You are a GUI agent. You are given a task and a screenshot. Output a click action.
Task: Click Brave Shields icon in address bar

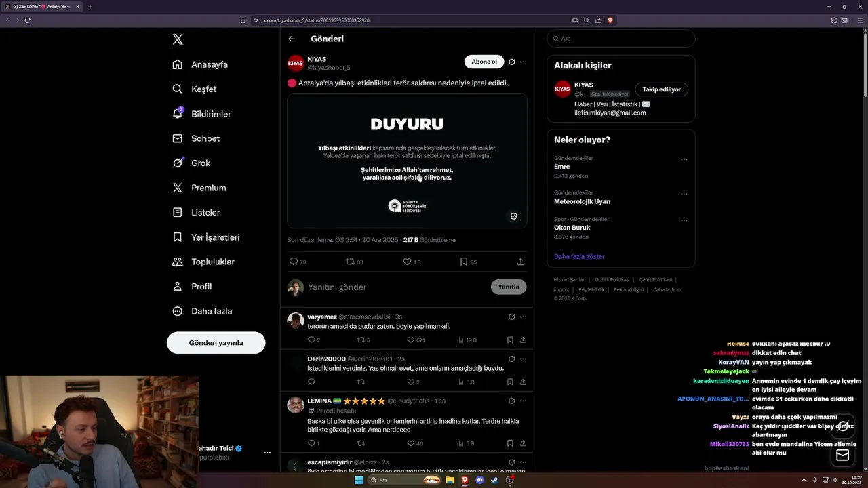[610, 20]
